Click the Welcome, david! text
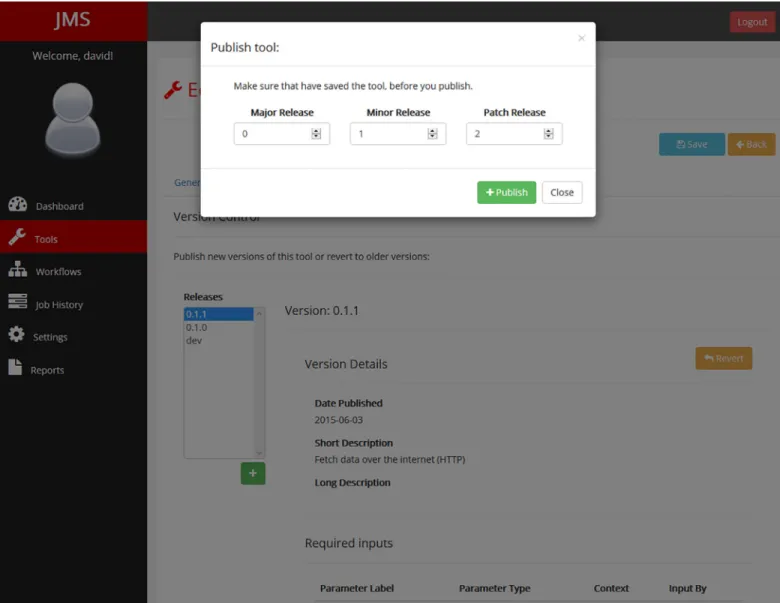Image resolution: width=780 pixels, height=603 pixels. (x=73, y=56)
